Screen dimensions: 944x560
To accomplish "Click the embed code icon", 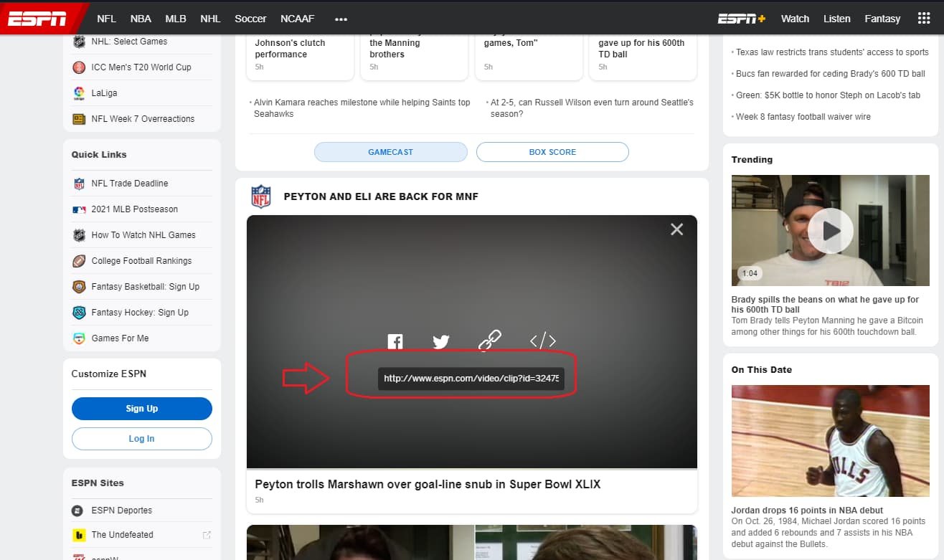I will coord(542,341).
